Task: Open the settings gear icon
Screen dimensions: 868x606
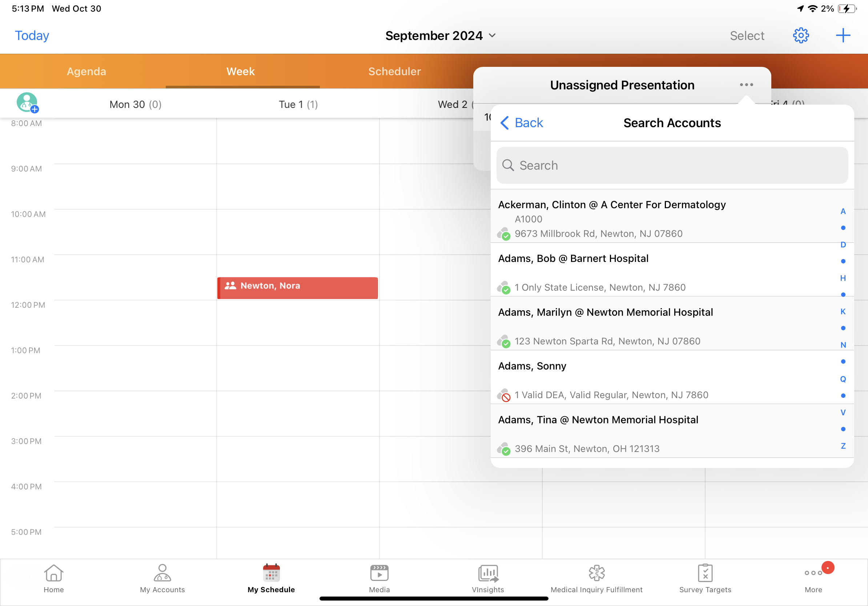Action: click(800, 36)
